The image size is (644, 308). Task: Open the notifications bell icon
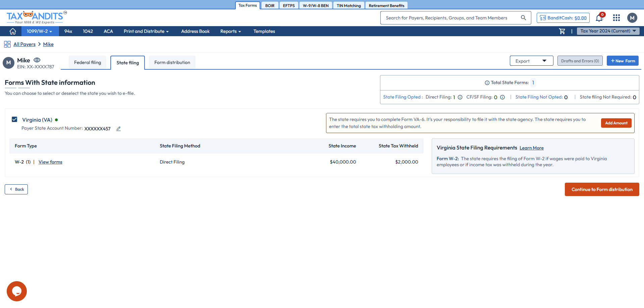599,18
